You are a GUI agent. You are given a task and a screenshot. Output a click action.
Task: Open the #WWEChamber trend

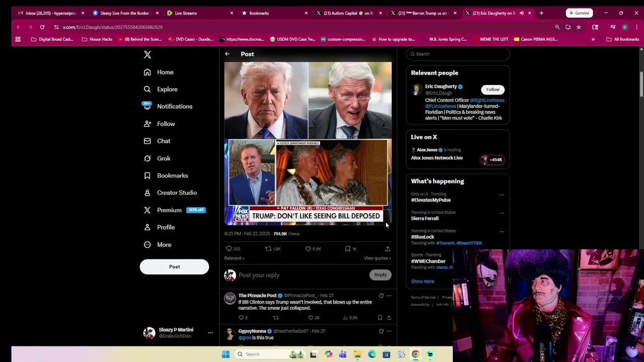pyautogui.click(x=428, y=261)
